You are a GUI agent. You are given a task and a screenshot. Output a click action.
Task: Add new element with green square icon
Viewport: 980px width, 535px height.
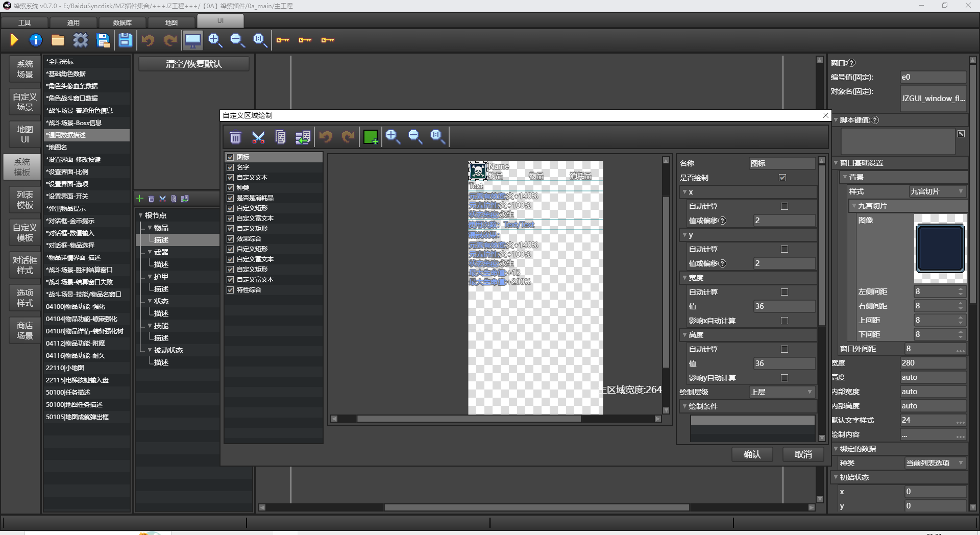[371, 137]
